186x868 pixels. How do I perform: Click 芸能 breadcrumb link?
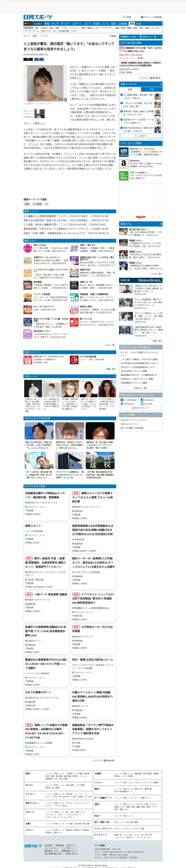pyautogui.click(x=34, y=36)
